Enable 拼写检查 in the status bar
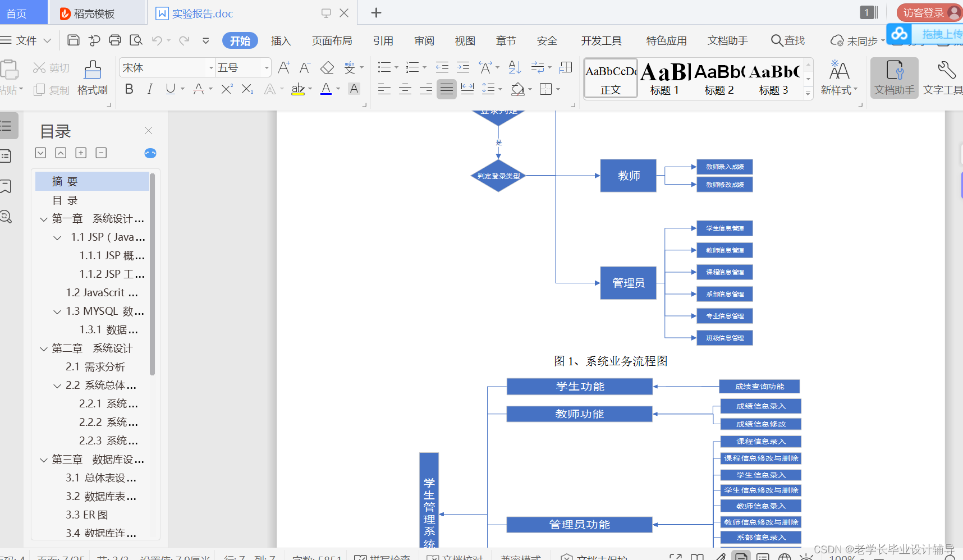This screenshot has height=560, width=963. (x=388, y=557)
